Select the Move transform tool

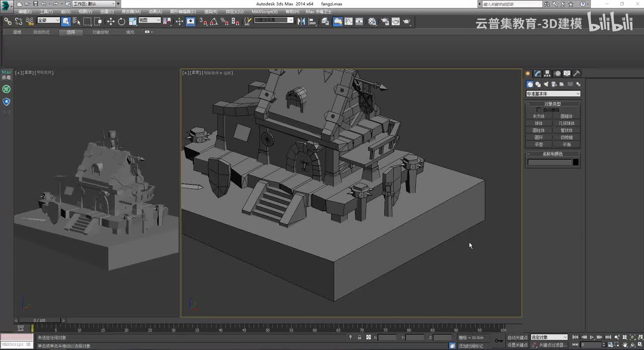tap(111, 22)
